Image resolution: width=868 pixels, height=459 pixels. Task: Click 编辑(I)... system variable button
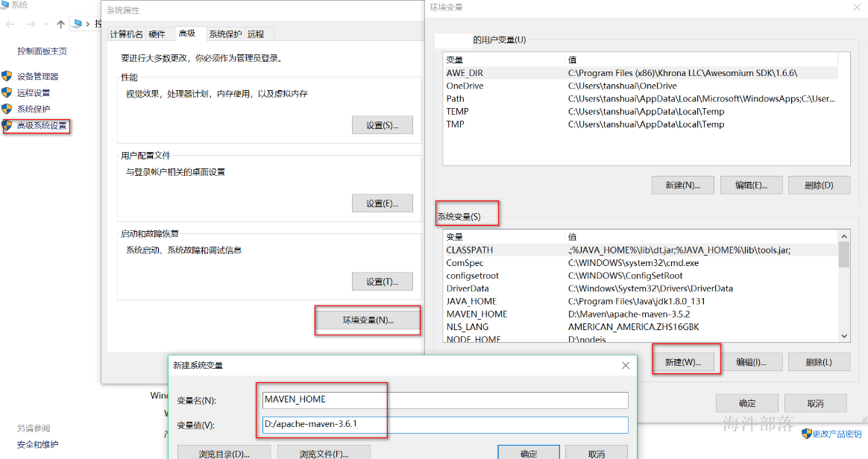[751, 362]
